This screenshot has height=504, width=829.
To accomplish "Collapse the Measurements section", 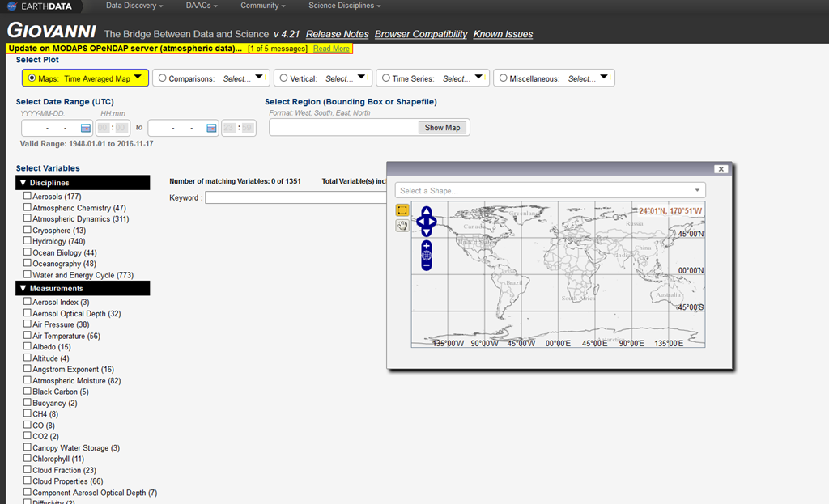I will 83,289.
